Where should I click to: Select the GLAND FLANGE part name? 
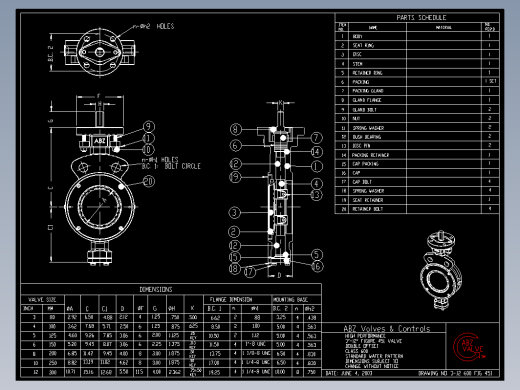[367, 100]
